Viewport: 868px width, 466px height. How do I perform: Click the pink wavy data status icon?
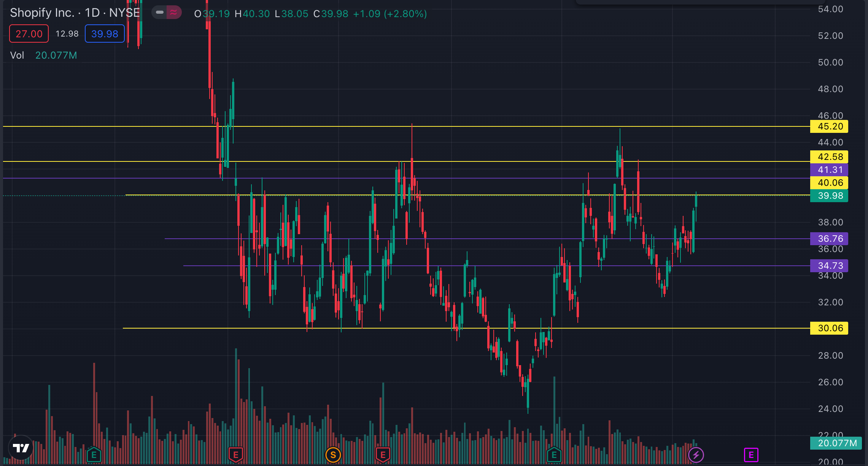[174, 13]
